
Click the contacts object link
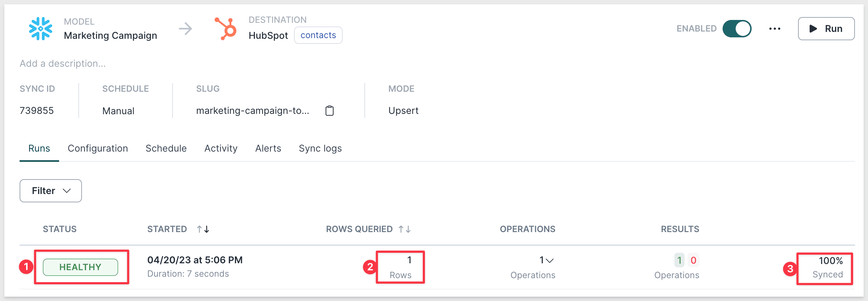tap(318, 35)
